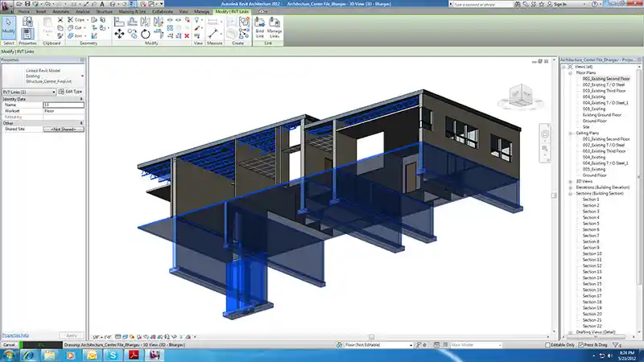Click the Steering Wheels navigation bar icon
644x362 pixels.
tap(545, 134)
